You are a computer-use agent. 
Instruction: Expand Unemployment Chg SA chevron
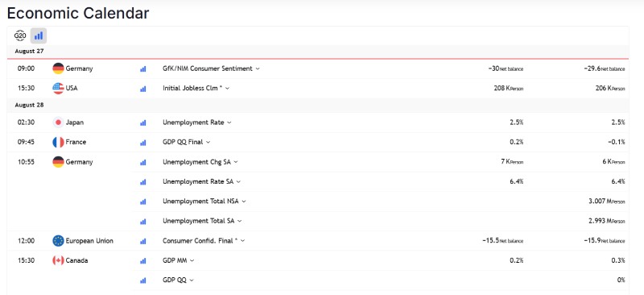(236, 162)
